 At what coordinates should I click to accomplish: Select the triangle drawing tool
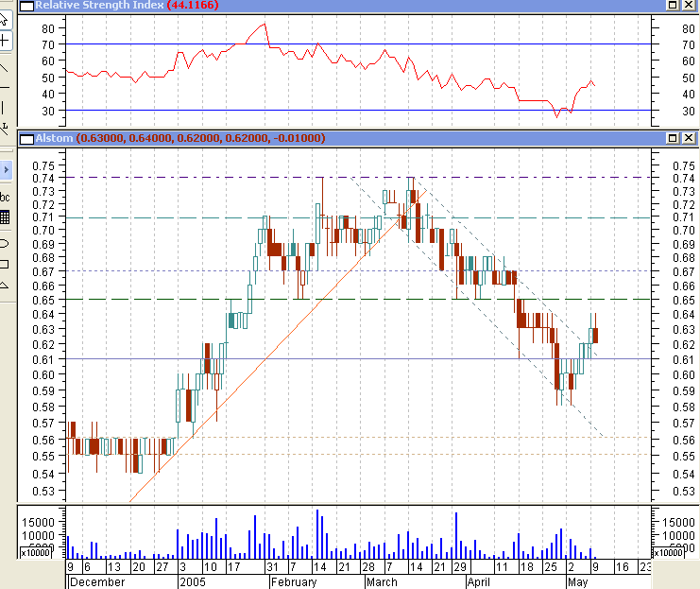pos(4,286)
